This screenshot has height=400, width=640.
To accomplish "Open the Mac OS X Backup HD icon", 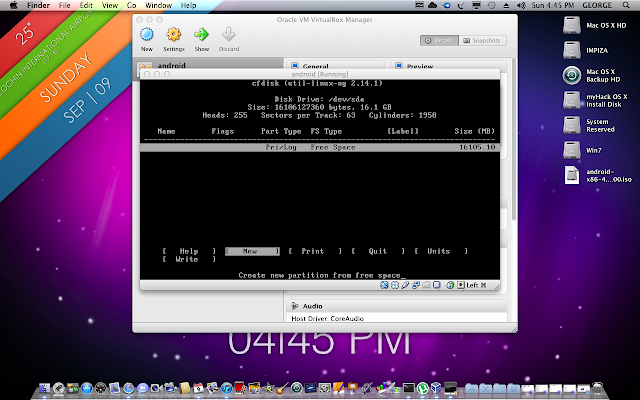I will [571, 75].
